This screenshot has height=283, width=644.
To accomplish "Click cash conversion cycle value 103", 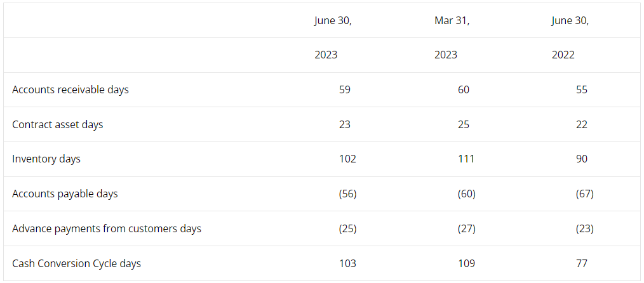I will tap(347, 263).
